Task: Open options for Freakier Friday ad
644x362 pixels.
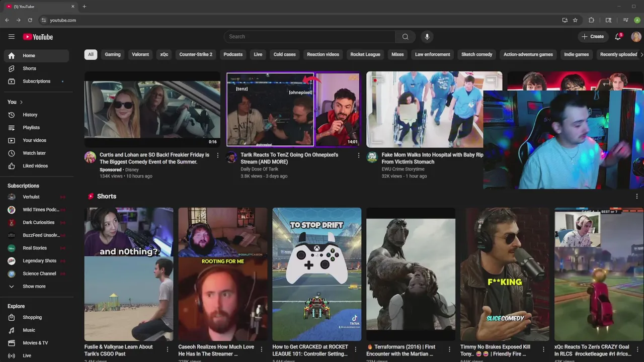Action: [x=218, y=156]
